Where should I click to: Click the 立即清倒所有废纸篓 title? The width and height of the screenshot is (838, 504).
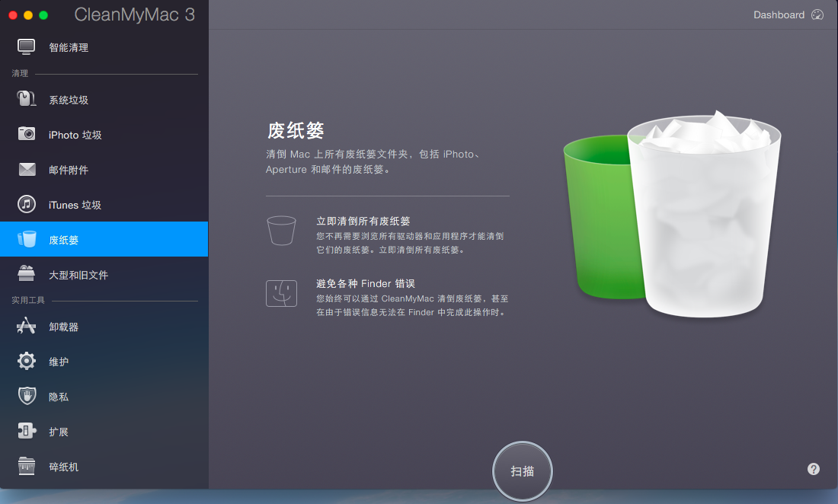363,221
